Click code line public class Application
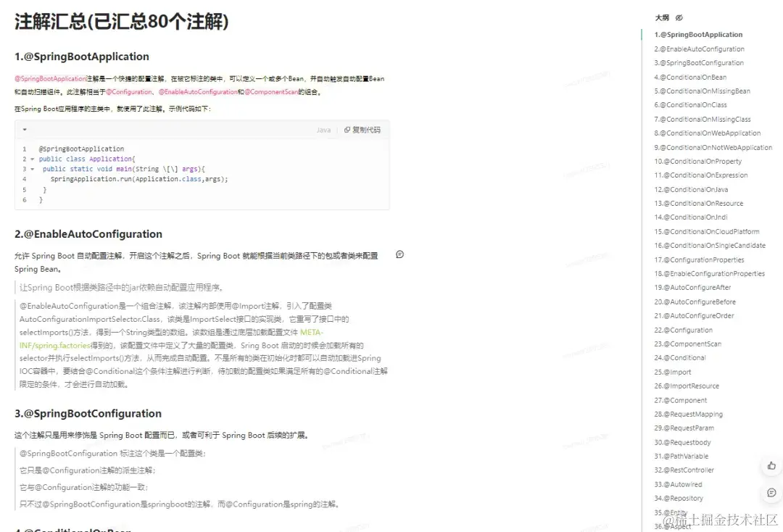783x532 pixels. 87,159
